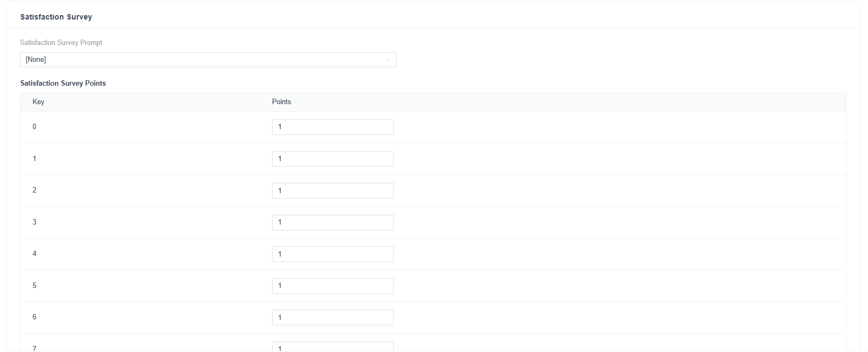Edit the Points field for key 4

333,254
